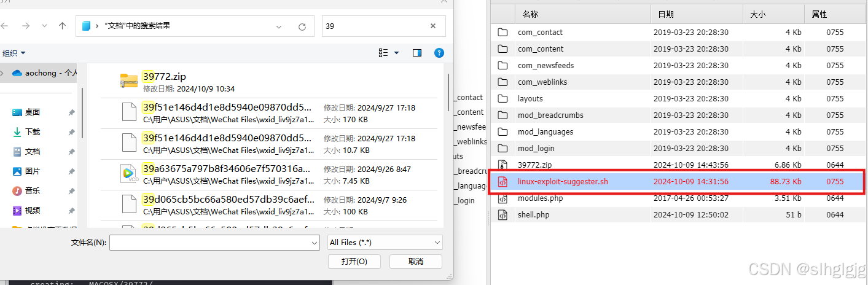Change the view layout icon
This screenshot has width=868, height=285.
coord(383,53)
